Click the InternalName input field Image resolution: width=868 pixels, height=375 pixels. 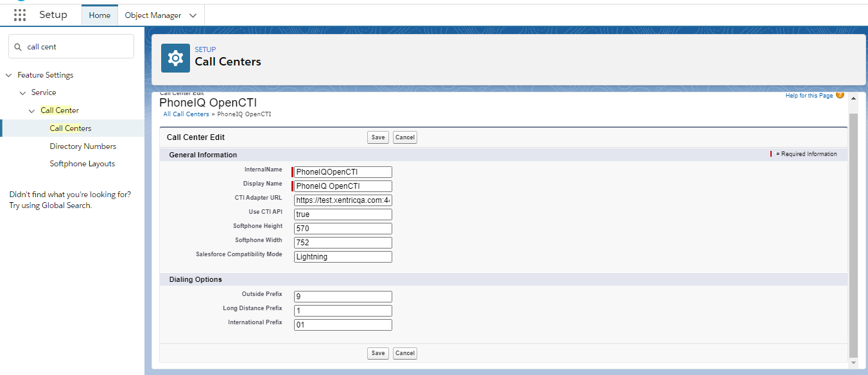tap(343, 172)
